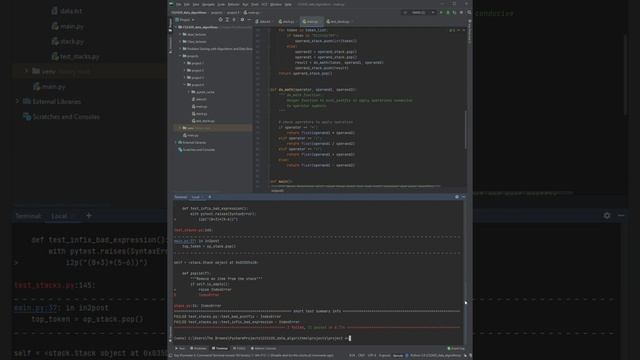
Task: Open the File menu
Action: click(179, 4)
